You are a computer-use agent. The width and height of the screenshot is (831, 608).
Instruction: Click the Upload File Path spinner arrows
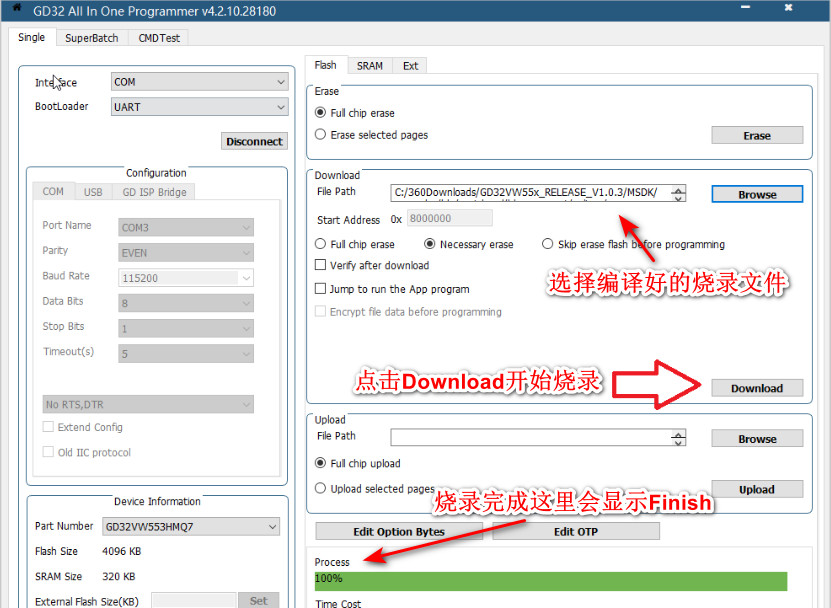[679, 438]
